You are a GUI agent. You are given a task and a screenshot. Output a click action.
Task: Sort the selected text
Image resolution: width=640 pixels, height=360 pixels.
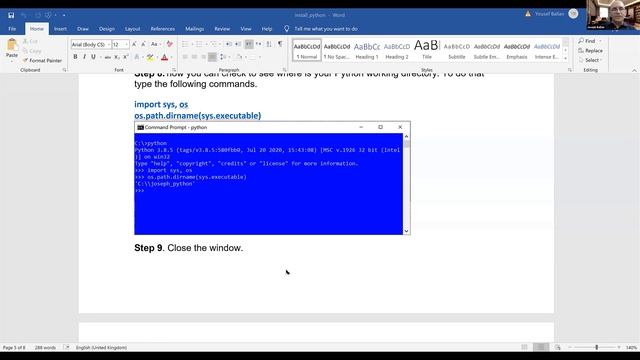[x=269, y=44]
